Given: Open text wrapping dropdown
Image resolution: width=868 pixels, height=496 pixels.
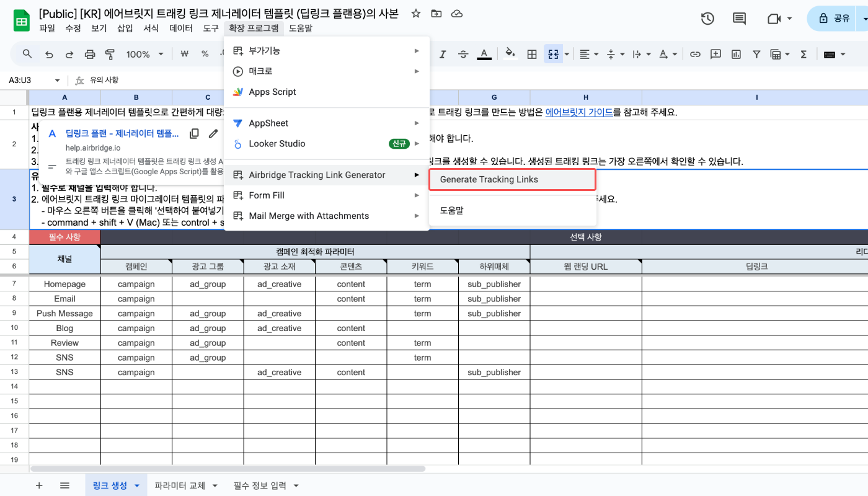Looking at the screenshot, I should [x=640, y=55].
